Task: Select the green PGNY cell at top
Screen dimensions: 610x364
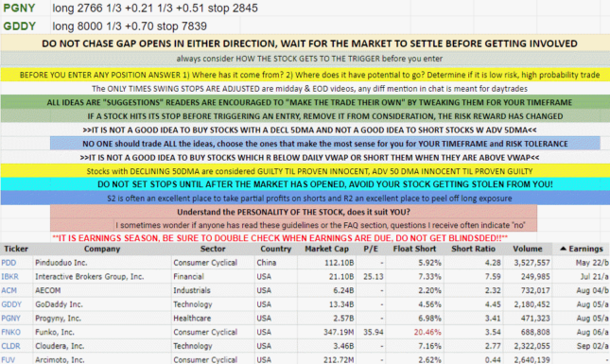Action: [26, 9]
